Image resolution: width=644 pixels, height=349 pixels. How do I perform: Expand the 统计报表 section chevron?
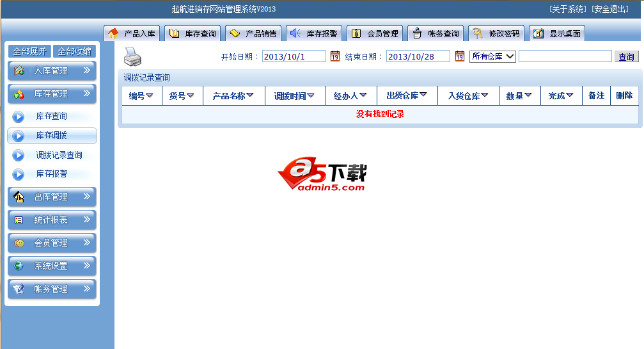tap(87, 220)
